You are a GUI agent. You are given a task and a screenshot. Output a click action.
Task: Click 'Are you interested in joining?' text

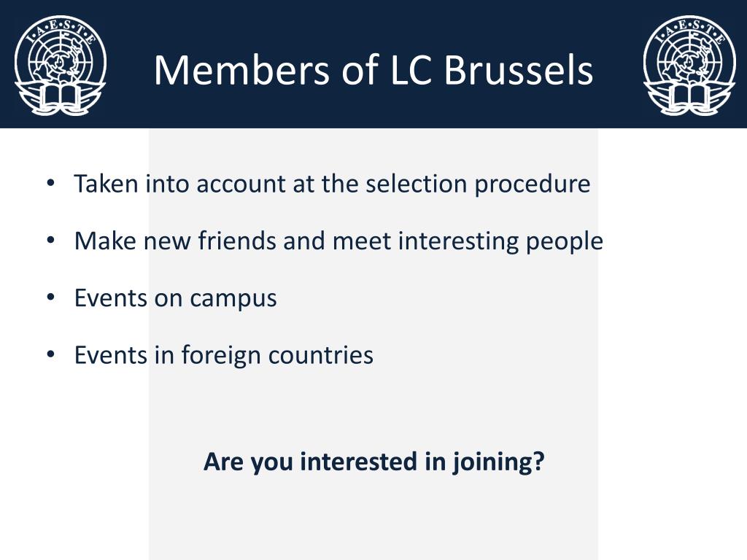[x=374, y=462]
